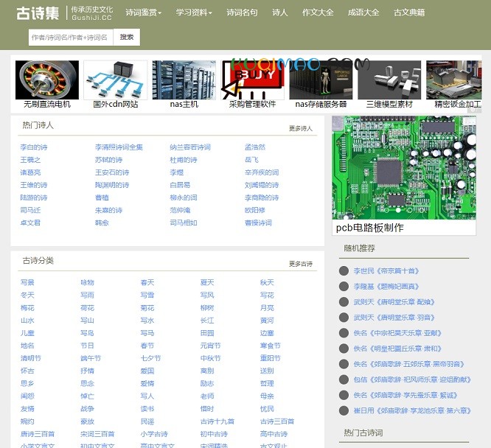Click the 更多古诗 link

(301, 264)
